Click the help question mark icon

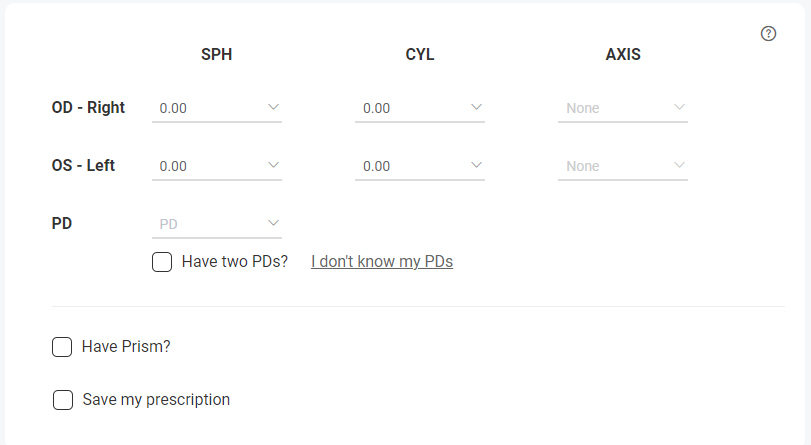coord(768,34)
